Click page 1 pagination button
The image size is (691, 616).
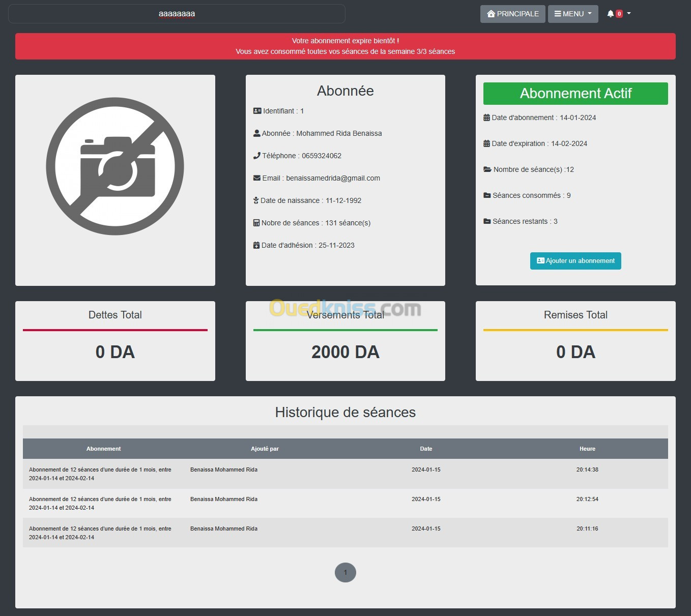coord(345,573)
